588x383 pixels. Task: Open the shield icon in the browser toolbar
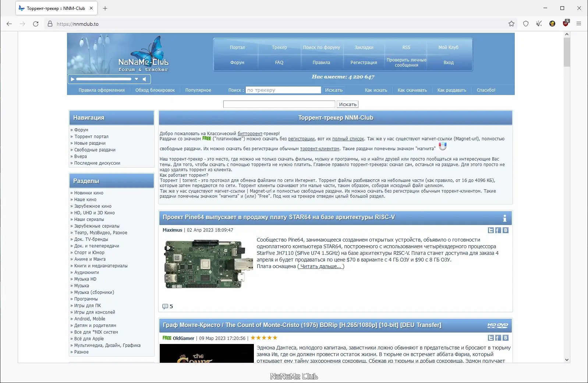[526, 24]
